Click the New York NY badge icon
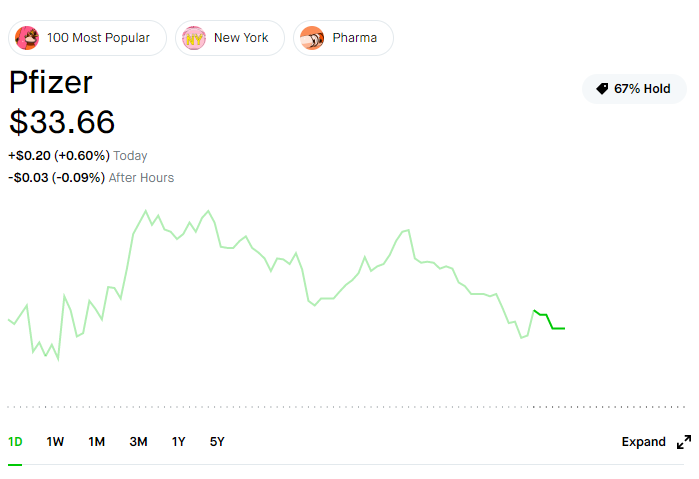The width and height of the screenshot is (699, 479). pyautogui.click(x=194, y=38)
